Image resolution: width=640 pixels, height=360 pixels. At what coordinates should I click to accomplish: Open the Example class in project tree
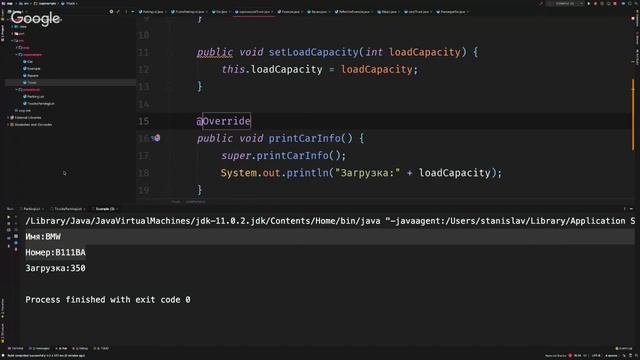(x=32, y=69)
